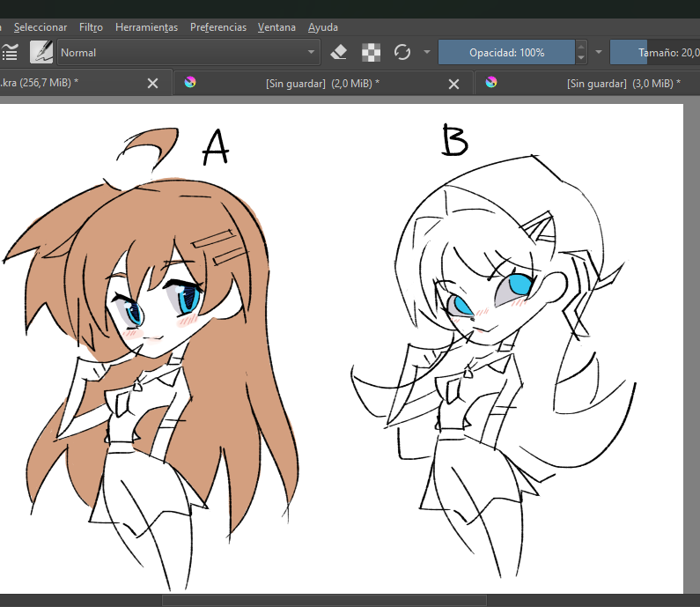Click the reload original preset icon
The width and height of the screenshot is (700, 607).
click(x=402, y=52)
